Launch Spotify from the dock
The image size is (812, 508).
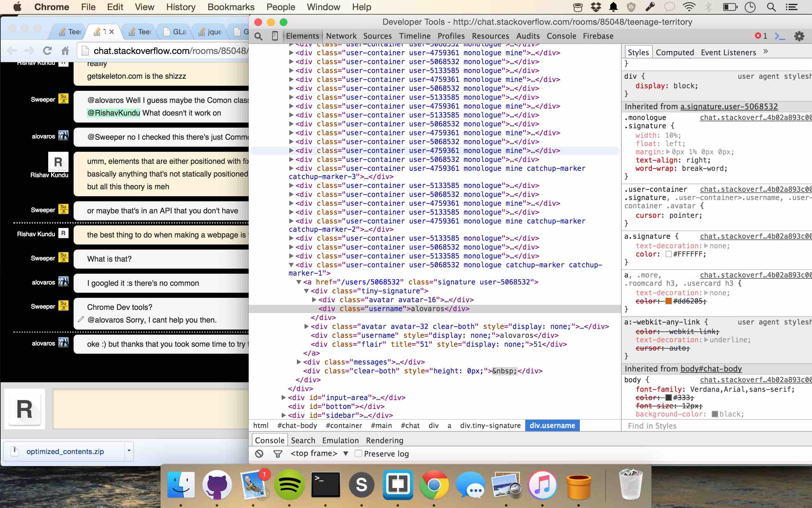[x=289, y=484]
